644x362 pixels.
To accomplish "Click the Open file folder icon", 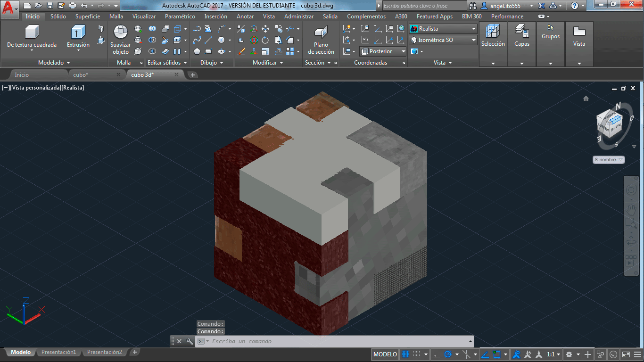I will (x=38, y=6).
